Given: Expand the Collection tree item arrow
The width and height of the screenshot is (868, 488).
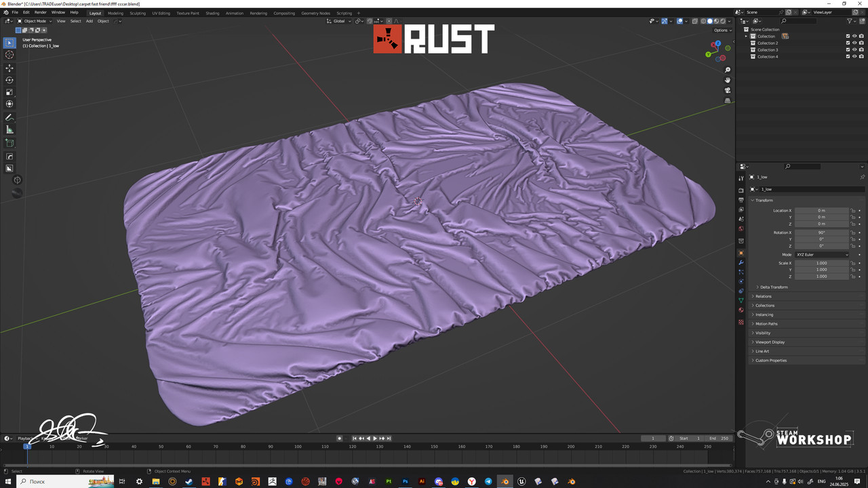Looking at the screenshot, I should pyautogui.click(x=747, y=36).
